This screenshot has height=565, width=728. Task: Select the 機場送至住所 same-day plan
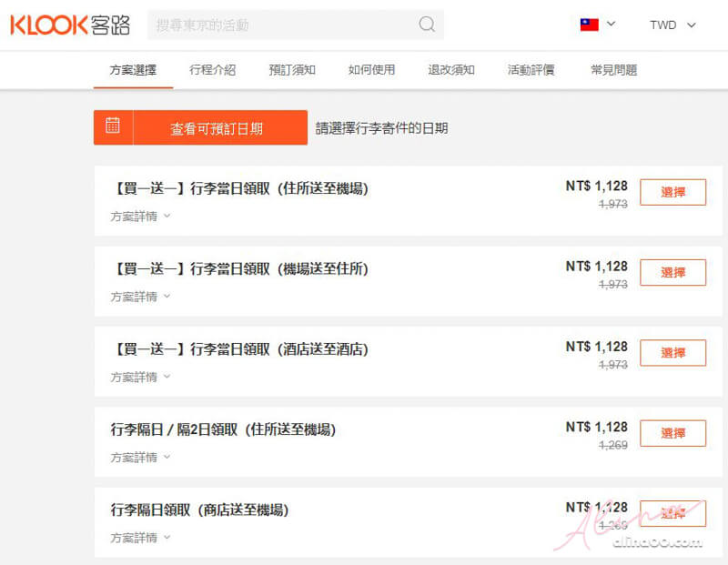(672, 273)
